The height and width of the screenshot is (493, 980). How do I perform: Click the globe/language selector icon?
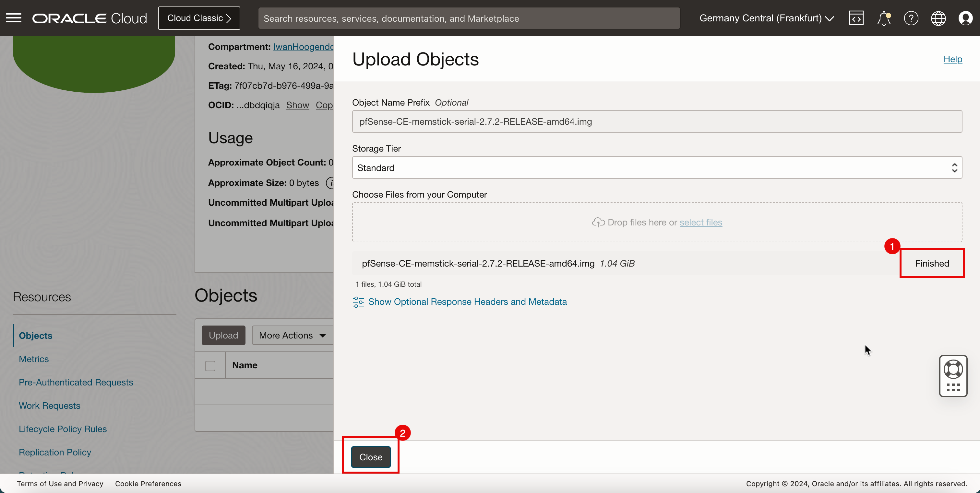(938, 18)
